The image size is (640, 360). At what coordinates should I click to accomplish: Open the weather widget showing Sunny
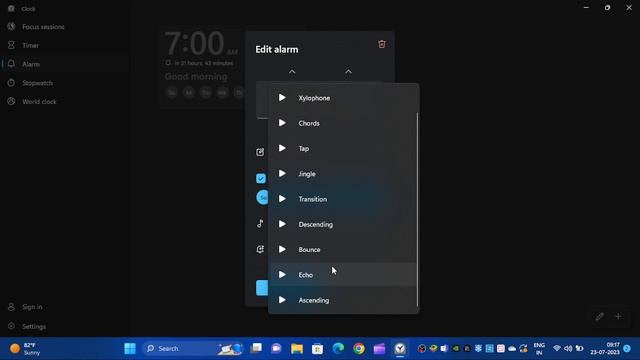[x=25, y=349]
